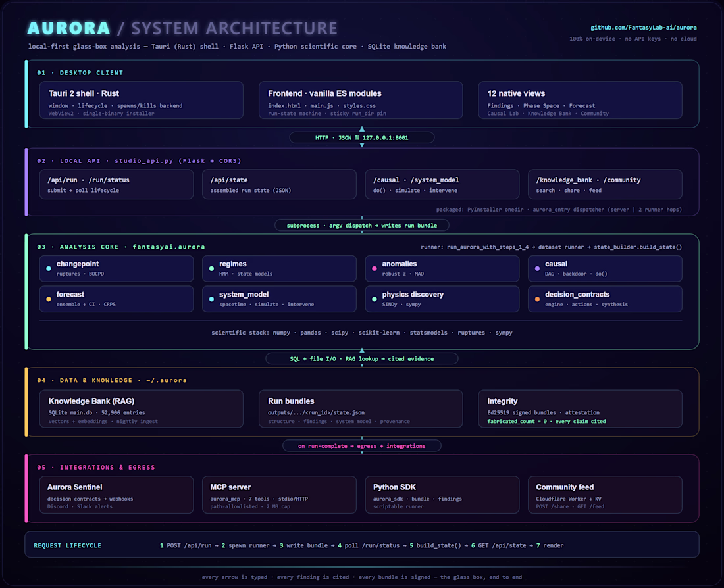
Task: Click the green dot beside regimes
Action: click(x=211, y=268)
